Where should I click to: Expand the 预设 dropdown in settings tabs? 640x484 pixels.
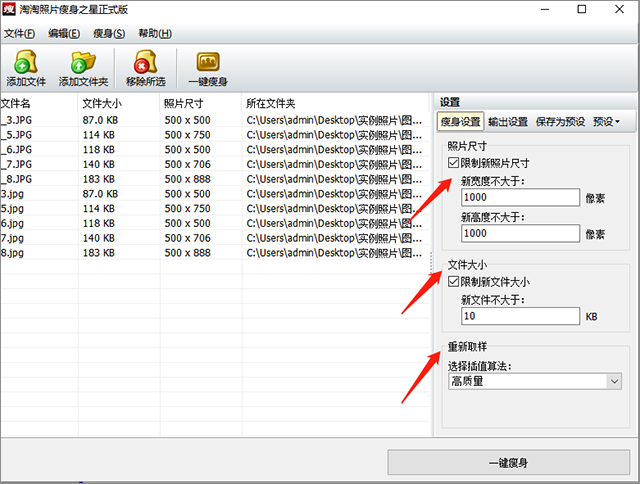(x=606, y=122)
